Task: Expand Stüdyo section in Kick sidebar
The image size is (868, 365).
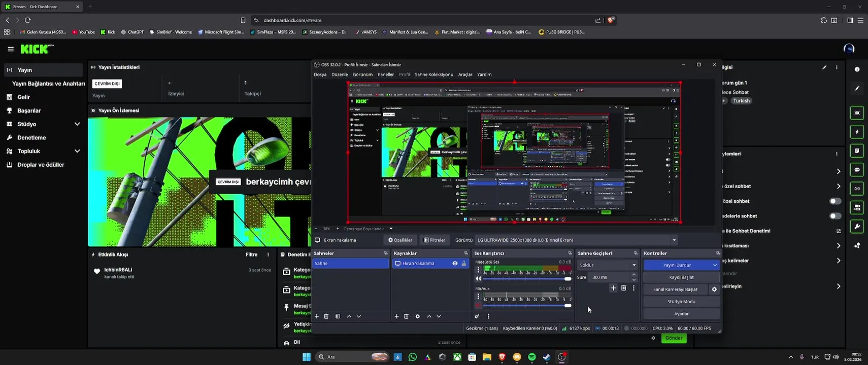Action: pyautogui.click(x=77, y=124)
